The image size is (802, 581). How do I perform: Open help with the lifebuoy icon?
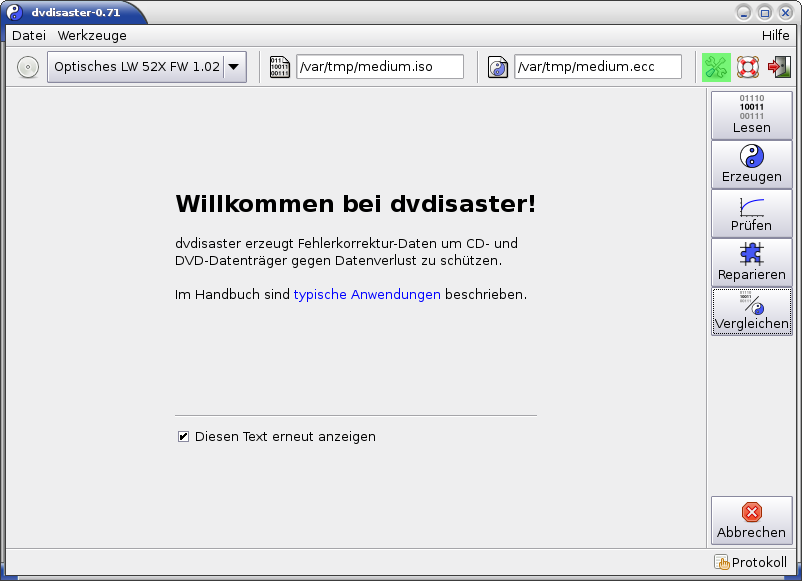pos(748,67)
